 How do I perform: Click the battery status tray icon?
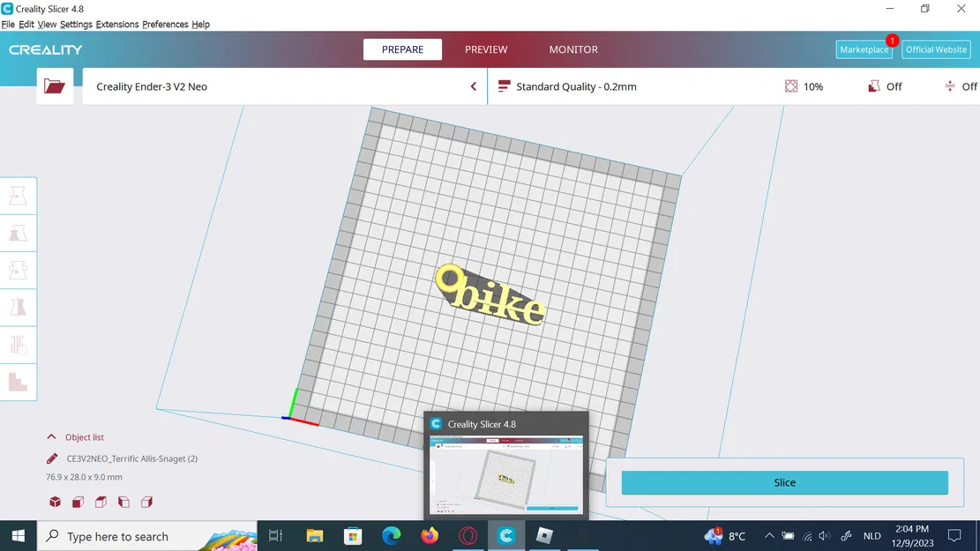(788, 536)
